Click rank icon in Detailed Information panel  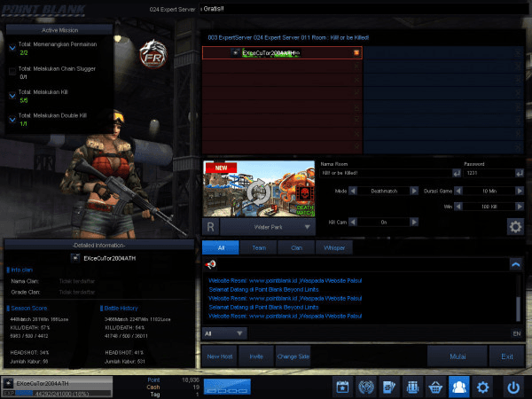click(75, 258)
